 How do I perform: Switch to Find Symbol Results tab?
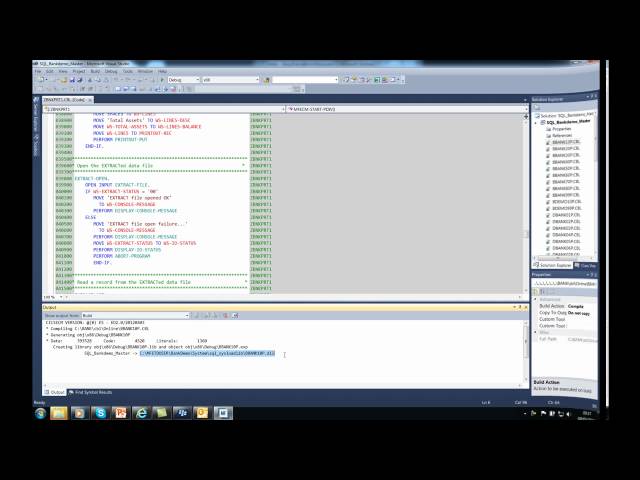click(x=90, y=392)
